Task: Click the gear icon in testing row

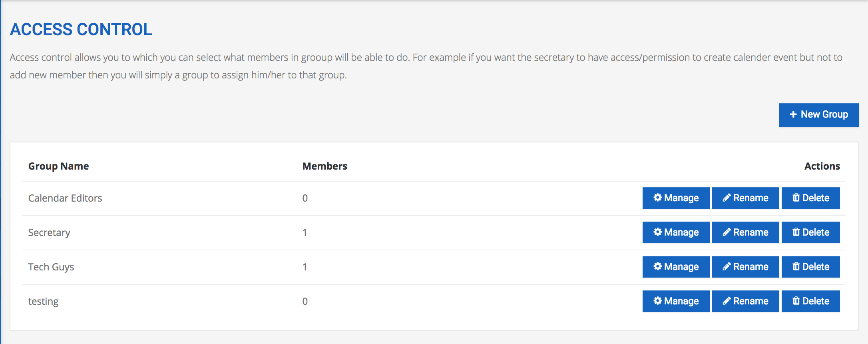Action: [x=657, y=301]
